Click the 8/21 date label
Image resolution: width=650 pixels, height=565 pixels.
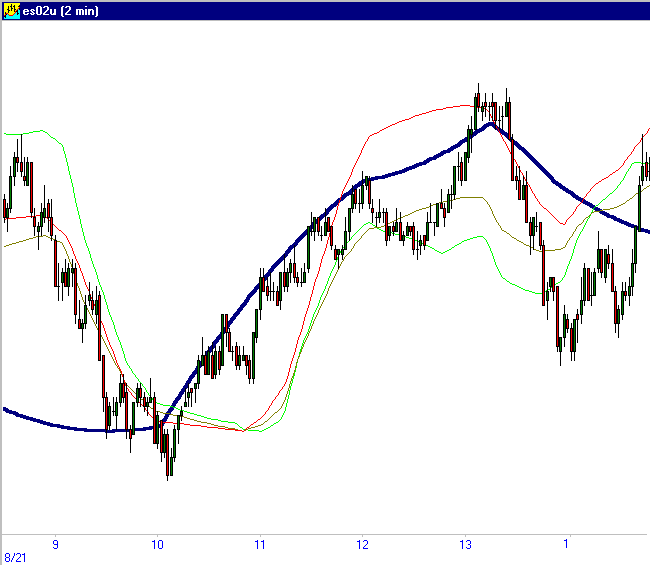tap(15, 557)
